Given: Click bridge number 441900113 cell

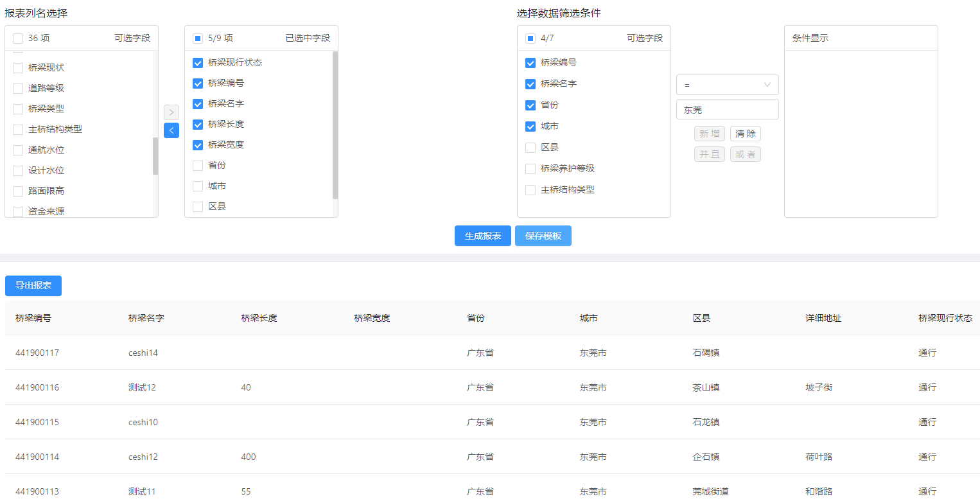Looking at the screenshot, I should [x=37, y=491].
